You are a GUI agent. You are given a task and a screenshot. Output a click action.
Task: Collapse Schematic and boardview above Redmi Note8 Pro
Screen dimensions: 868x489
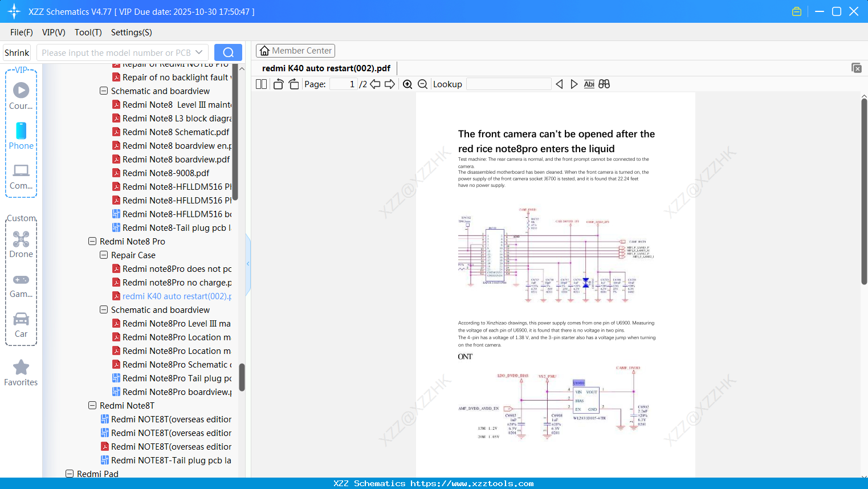[x=104, y=91]
